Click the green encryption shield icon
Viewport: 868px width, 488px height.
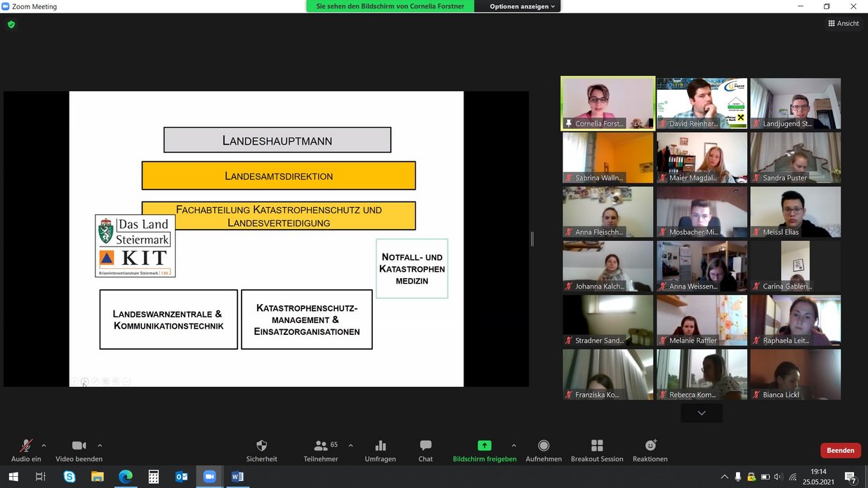coord(11,25)
